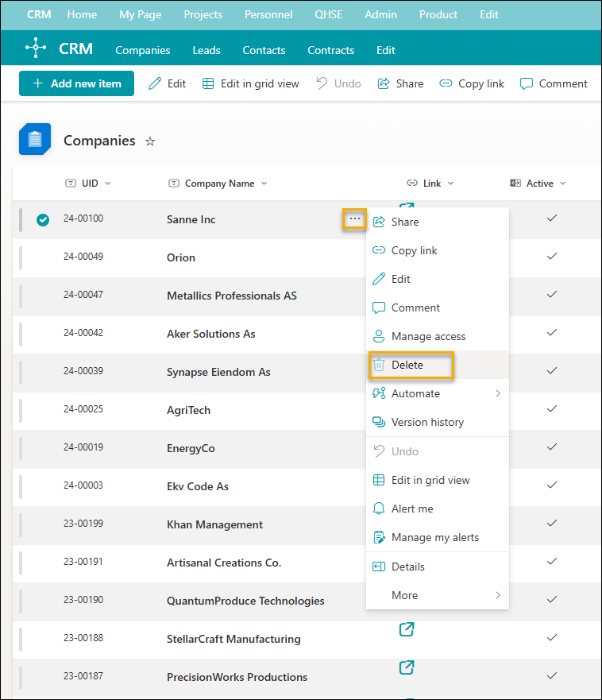
Task: Open My Page in the top navigation
Action: [140, 15]
